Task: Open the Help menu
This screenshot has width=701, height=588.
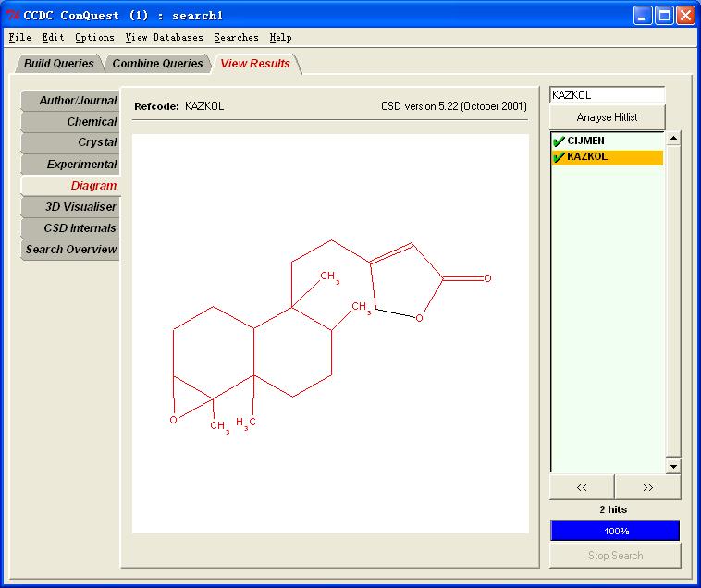Action: (x=280, y=38)
